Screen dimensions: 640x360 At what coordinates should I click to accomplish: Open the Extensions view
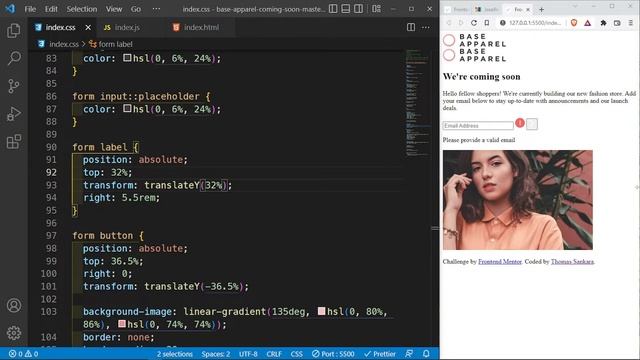coord(13,142)
